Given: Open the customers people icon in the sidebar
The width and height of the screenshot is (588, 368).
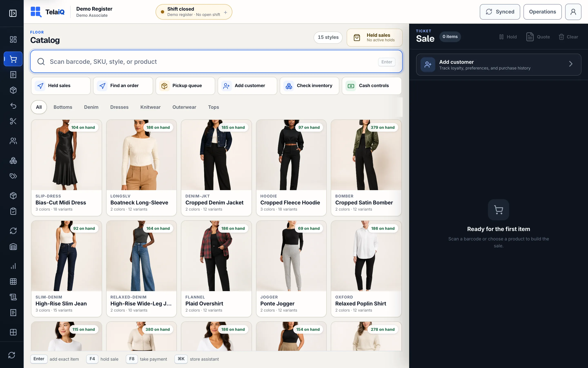Looking at the screenshot, I should tap(13, 141).
